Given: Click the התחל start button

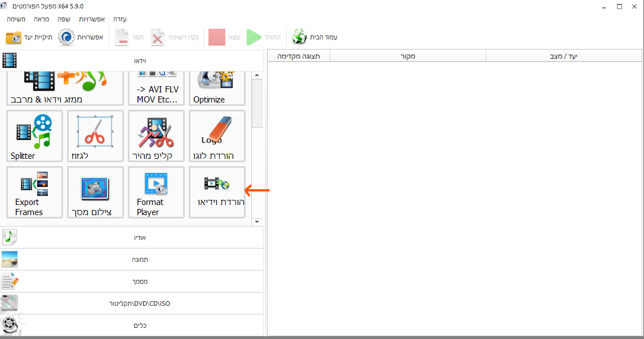Looking at the screenshot, I should click(263, 37).
